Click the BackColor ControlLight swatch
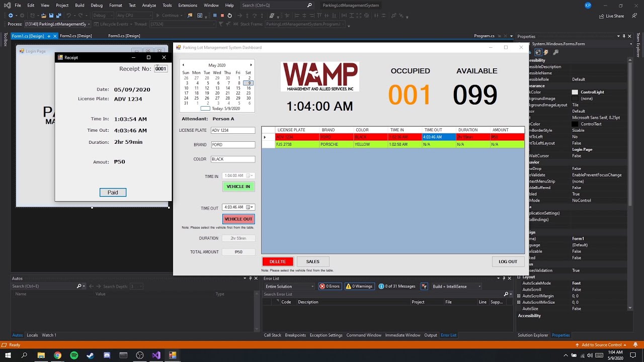This screenshot has width=644, height=362. coord(575,93)
